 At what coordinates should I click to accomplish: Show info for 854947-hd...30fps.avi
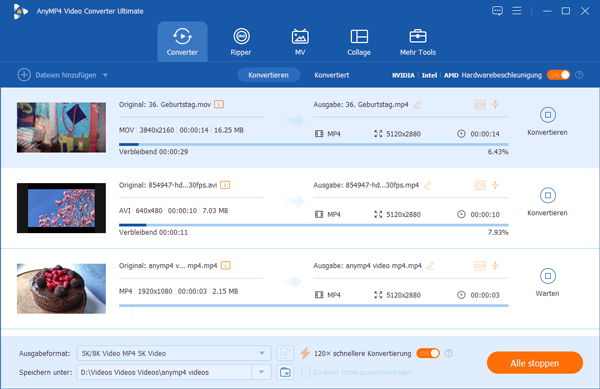[225, 185]
